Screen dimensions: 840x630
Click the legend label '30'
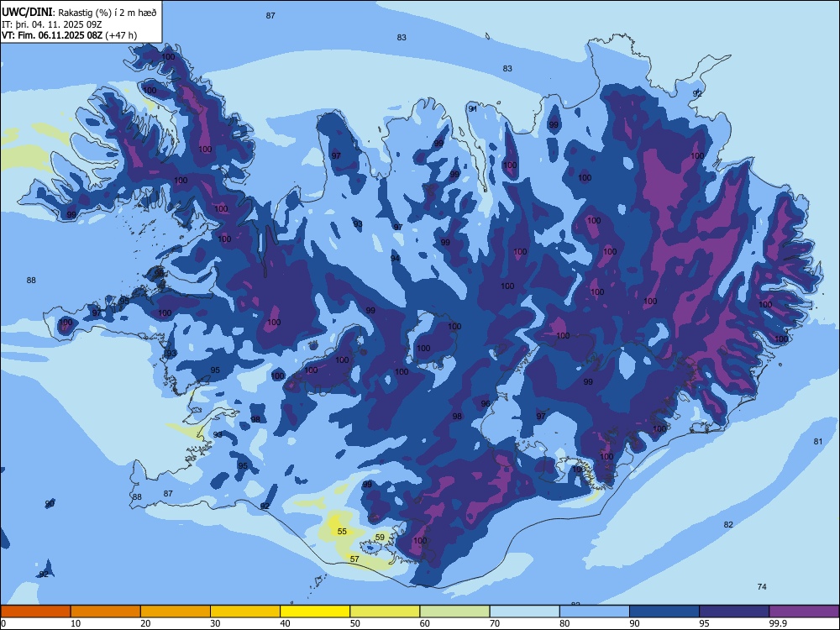(x=215, y=623)
